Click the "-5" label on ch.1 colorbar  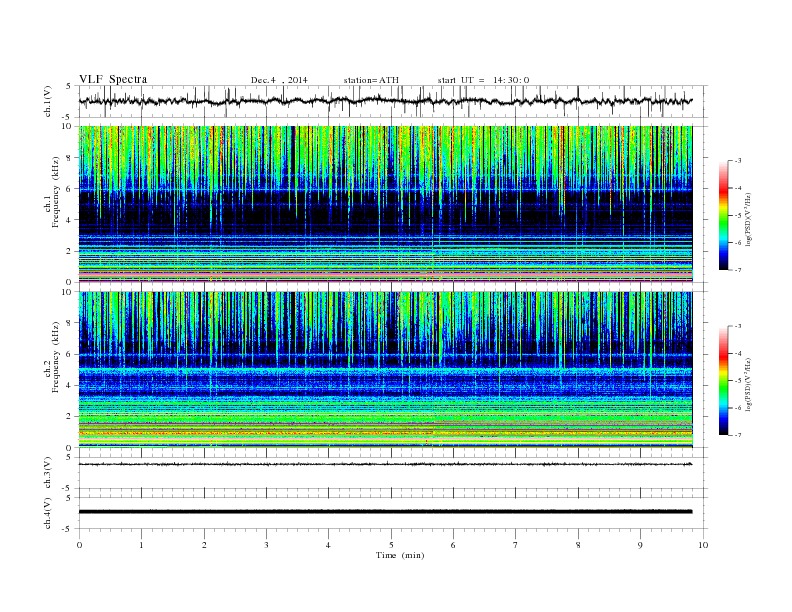[x=738, y=215]
